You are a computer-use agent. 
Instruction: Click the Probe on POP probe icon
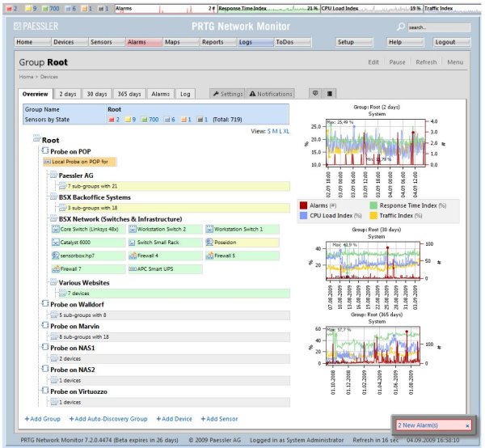point(45,150)
